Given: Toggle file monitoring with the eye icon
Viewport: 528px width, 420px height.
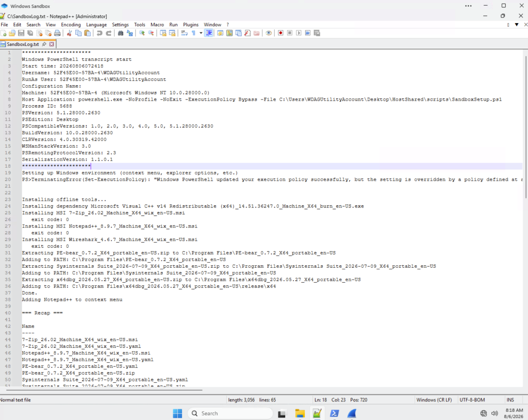Looking at the screenshot, I should click(269, 33).
